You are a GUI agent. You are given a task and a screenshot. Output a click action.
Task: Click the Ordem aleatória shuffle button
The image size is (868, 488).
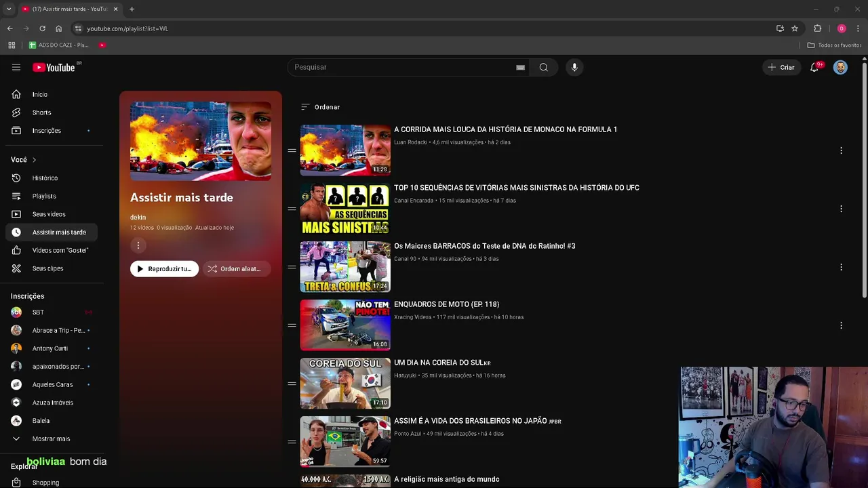click(x=236, y=269)
